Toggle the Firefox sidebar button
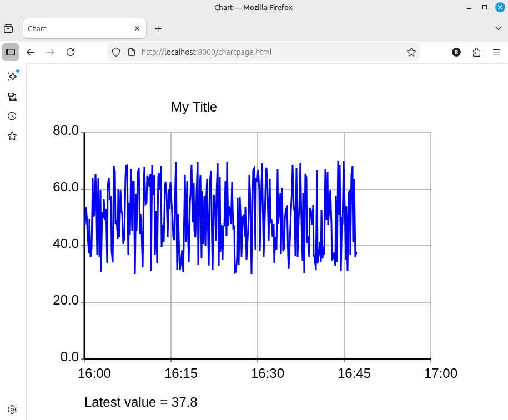The height and width of the screenshot is (420, 508). coord(11,52)
